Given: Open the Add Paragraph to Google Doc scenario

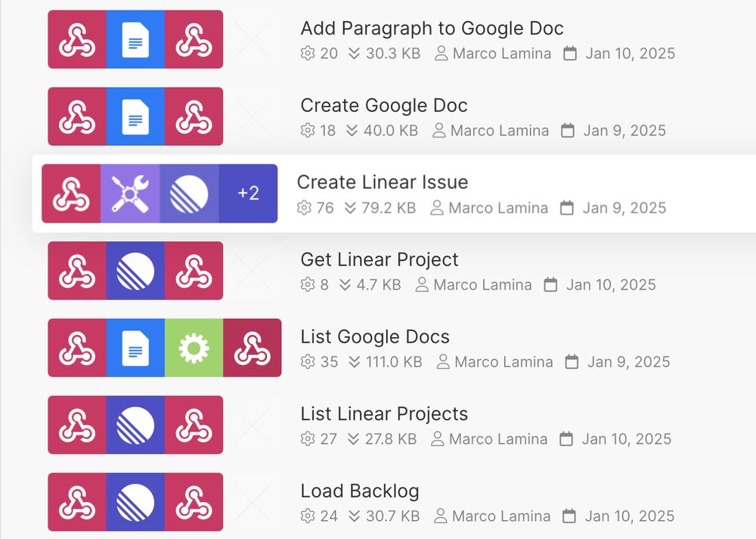Looking at the screenshot, I should [x=432, y=29].
